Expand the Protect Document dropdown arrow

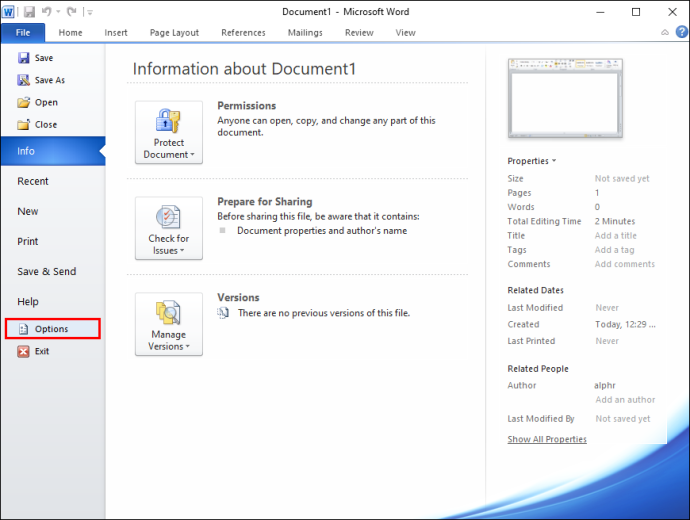[x=192, y=154]
